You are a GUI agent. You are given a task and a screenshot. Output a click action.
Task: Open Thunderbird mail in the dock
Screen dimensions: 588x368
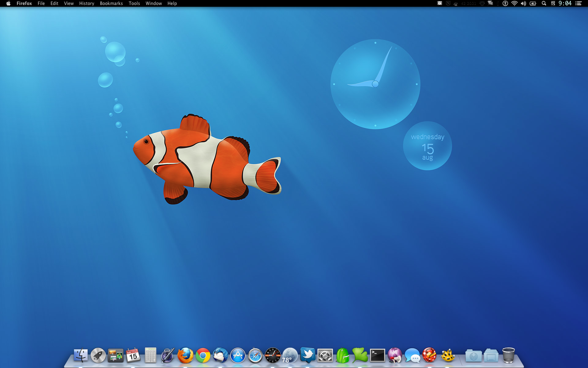(x=220, y=355)
